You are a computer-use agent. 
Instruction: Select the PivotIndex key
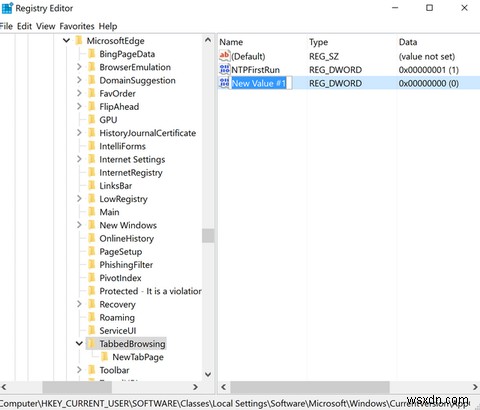pos(120,278)
